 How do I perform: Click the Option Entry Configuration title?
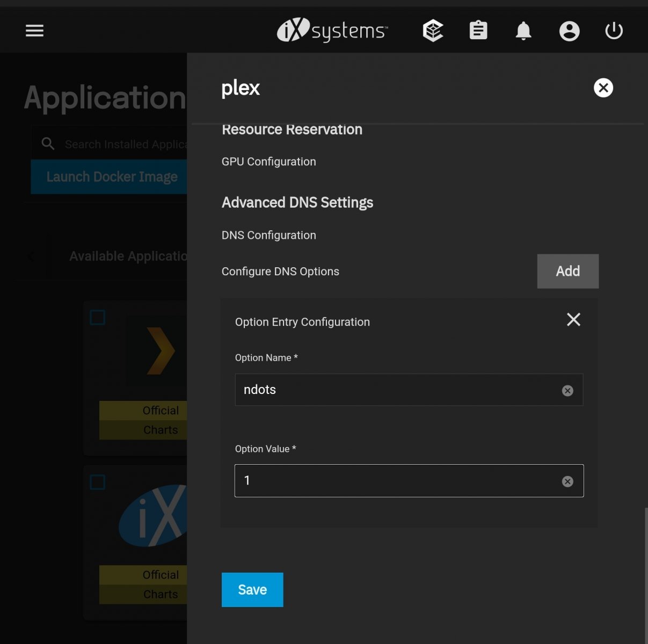(302, 322)
